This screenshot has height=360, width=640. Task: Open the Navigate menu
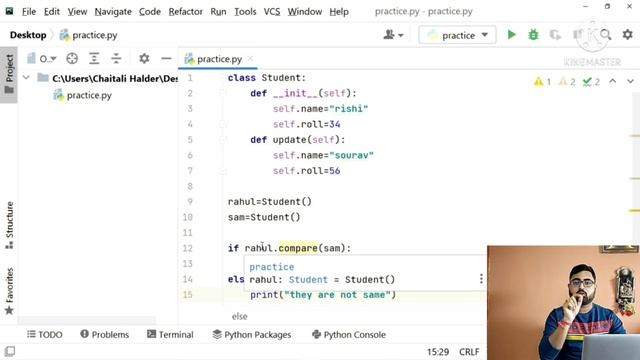pyautogui.click(x=113, y=11)
